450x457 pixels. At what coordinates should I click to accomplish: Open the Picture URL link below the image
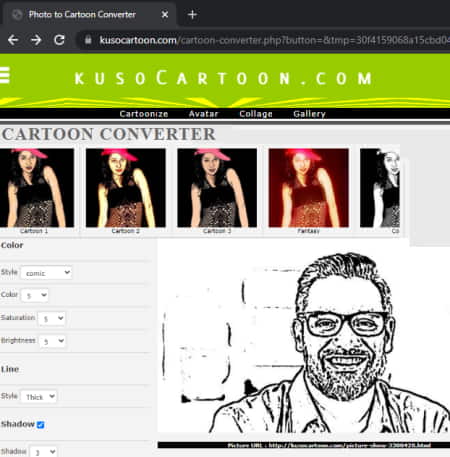click(329, 445)
